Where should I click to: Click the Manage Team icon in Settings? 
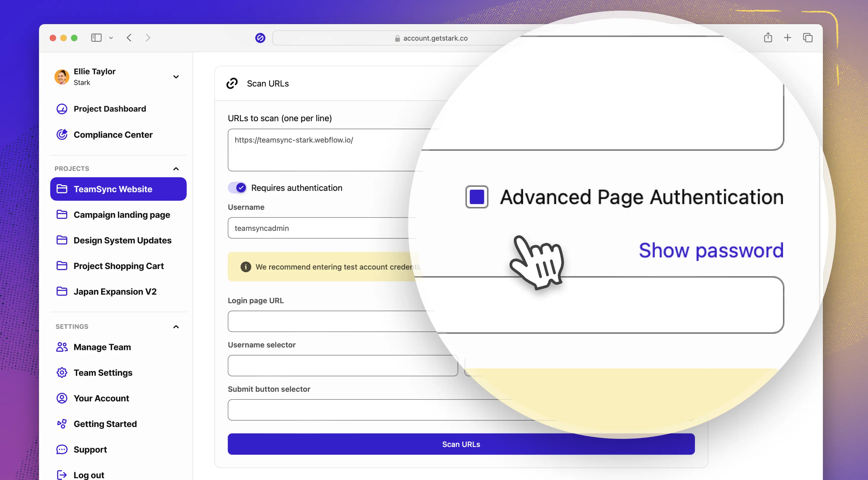[61, 347]
